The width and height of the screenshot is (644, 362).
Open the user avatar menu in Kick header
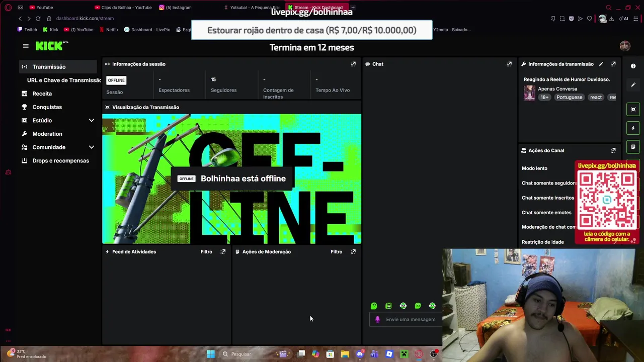625,46
